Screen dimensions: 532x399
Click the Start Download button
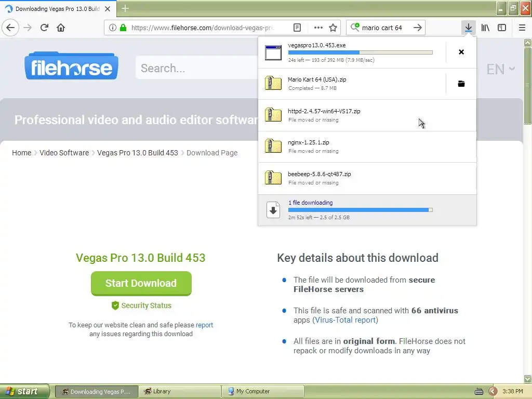point(141,283)
